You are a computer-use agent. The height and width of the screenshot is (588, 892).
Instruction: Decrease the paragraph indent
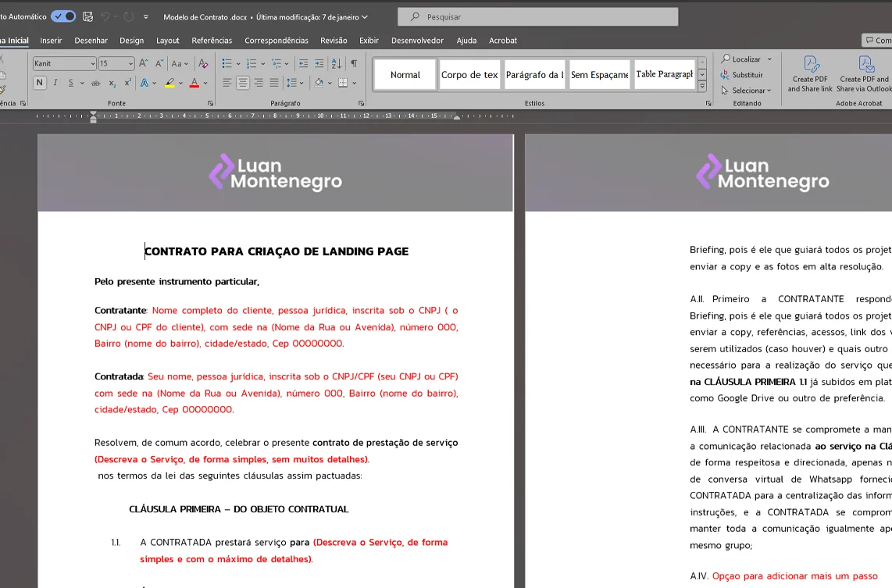pyautogui.click(x=303, y=63)
